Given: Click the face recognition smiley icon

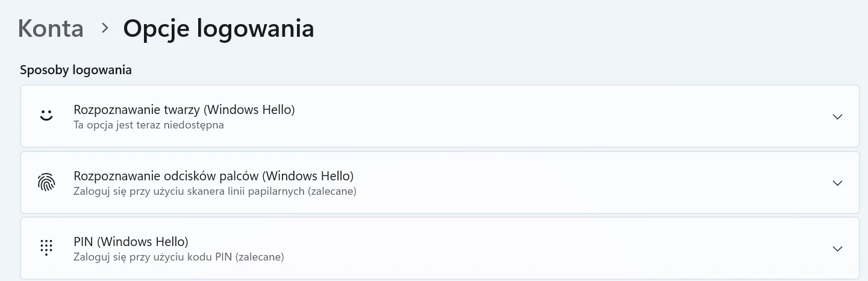Looking at the screenshot, I should tap(46, 116).
